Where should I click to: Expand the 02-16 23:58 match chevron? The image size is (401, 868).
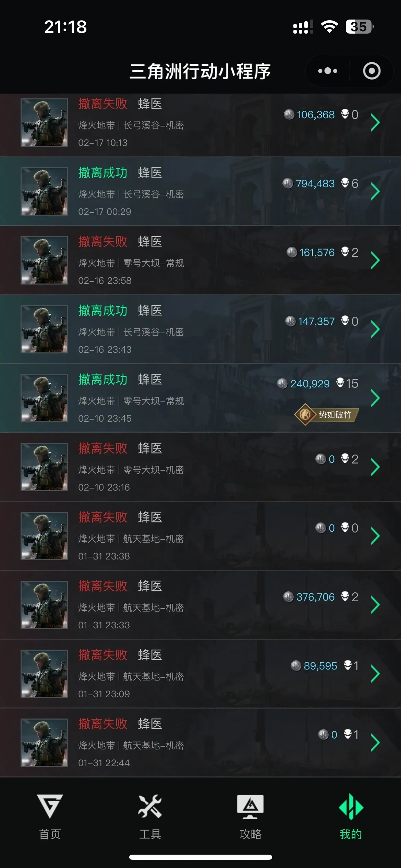[x=375, y=261]
